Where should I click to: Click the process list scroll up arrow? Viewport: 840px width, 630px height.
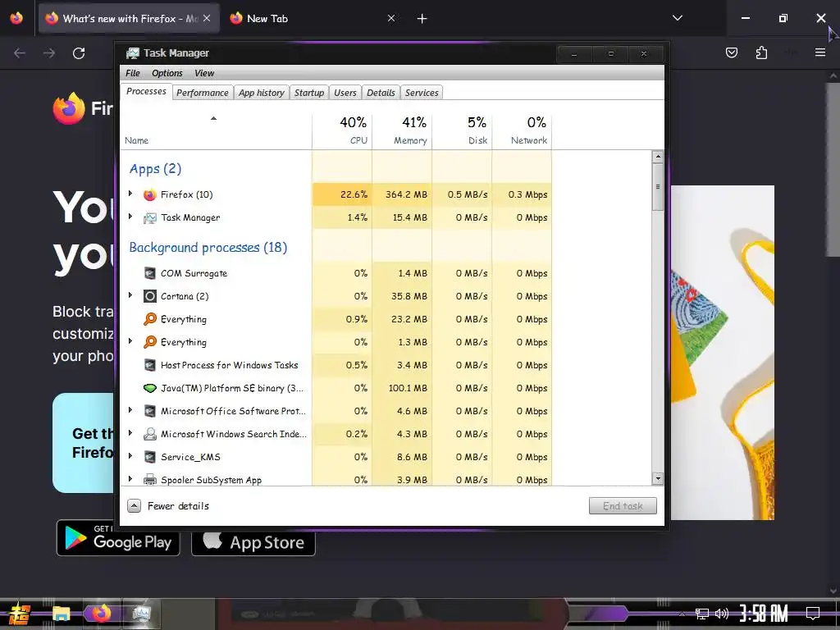[658, 157]
